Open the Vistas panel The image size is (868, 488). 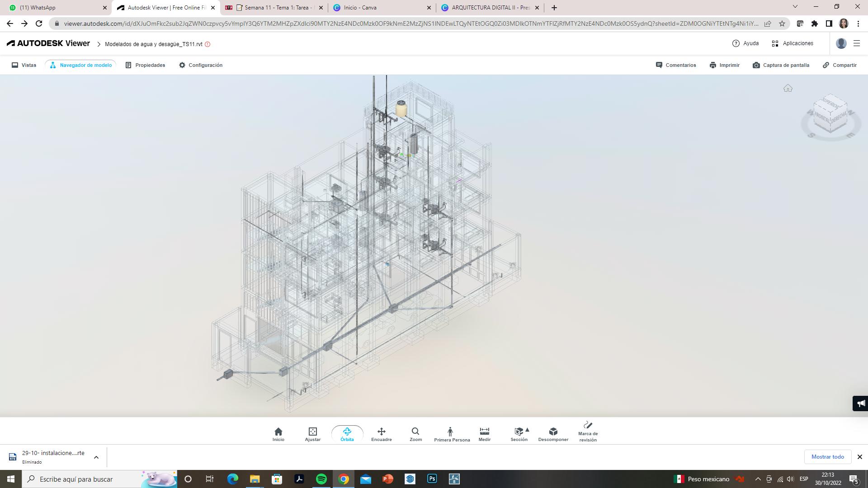(x=24, y=65)
